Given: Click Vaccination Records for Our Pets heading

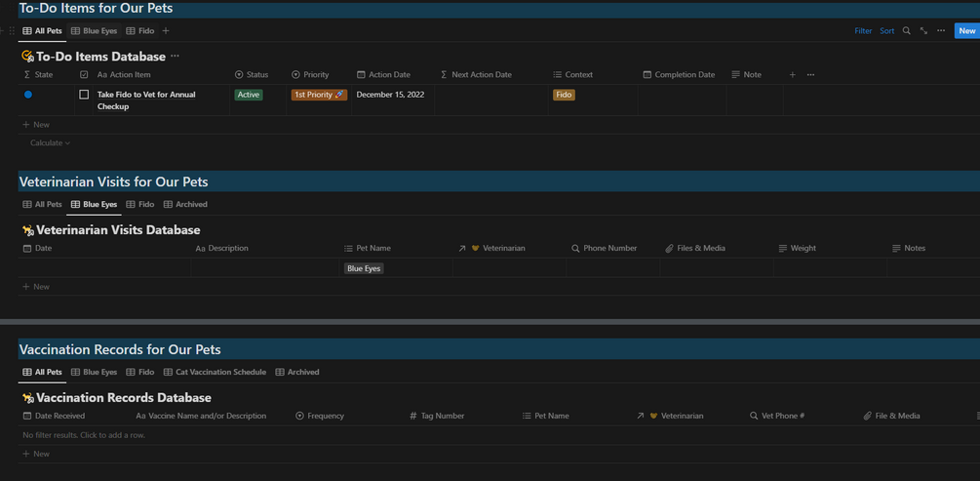Looking at the screenshot, I should (120, 349).
